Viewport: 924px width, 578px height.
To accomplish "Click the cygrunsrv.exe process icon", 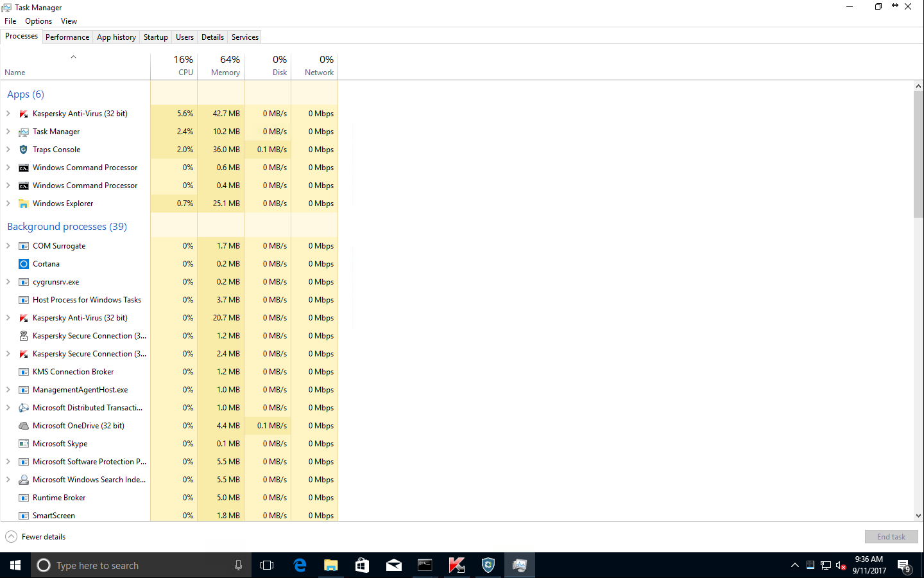I will pos(24,282).
